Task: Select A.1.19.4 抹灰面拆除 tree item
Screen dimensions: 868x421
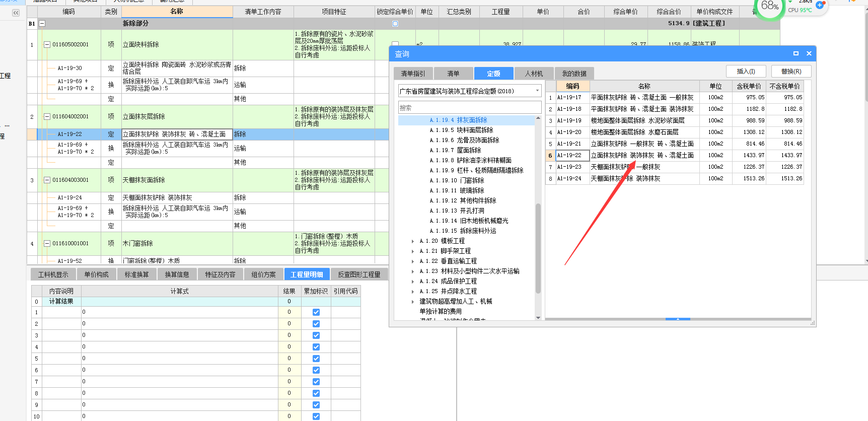Action: pos(458,120)
